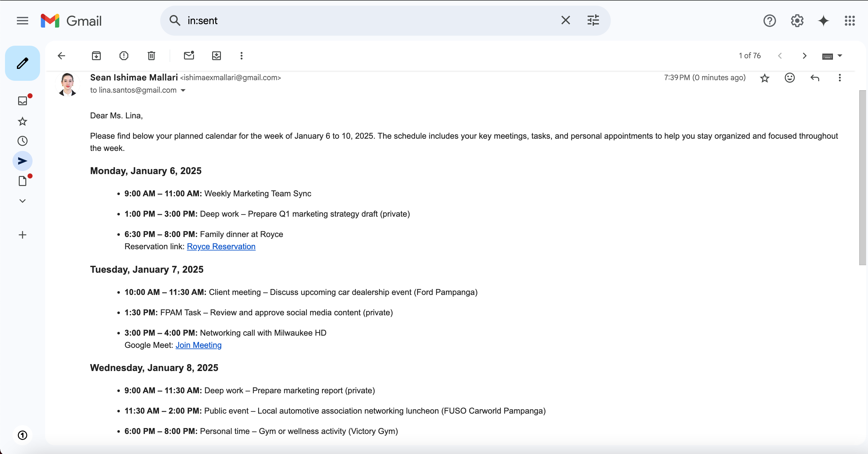
Task: Toggle the main menu hamburger
Action: tap(23, 21)
